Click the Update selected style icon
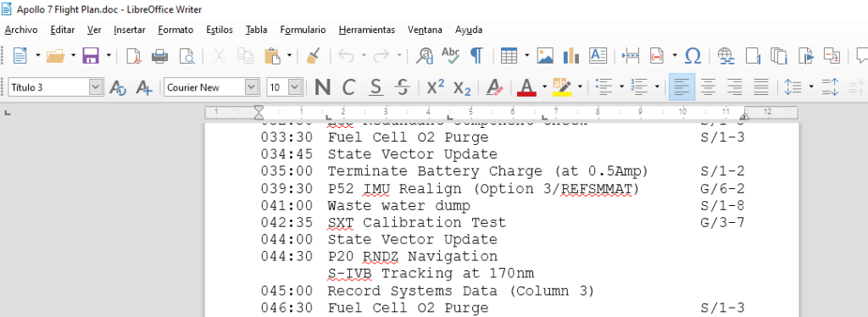868x317 pixels. pyautogui.click(x=118, y=86)
